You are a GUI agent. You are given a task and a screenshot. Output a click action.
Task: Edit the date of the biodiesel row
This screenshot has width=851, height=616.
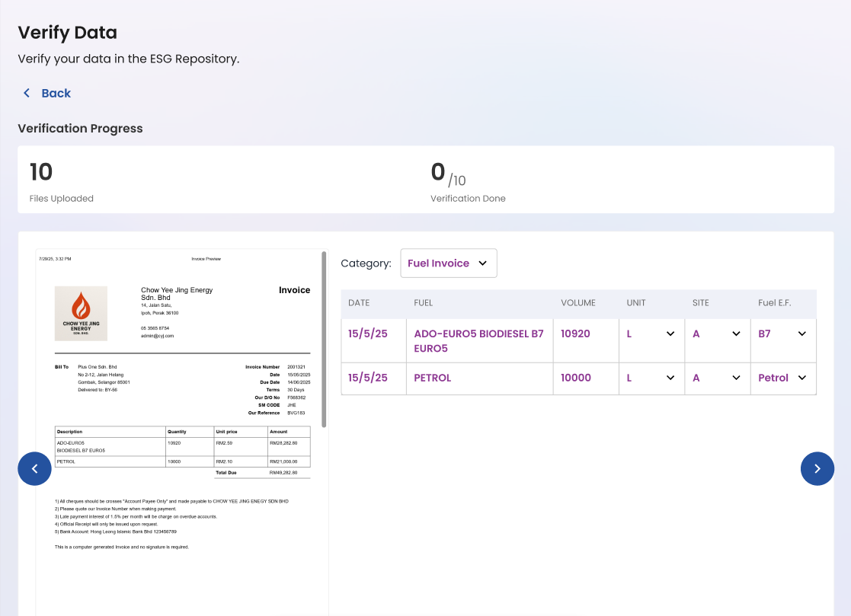tap(368, 334)
